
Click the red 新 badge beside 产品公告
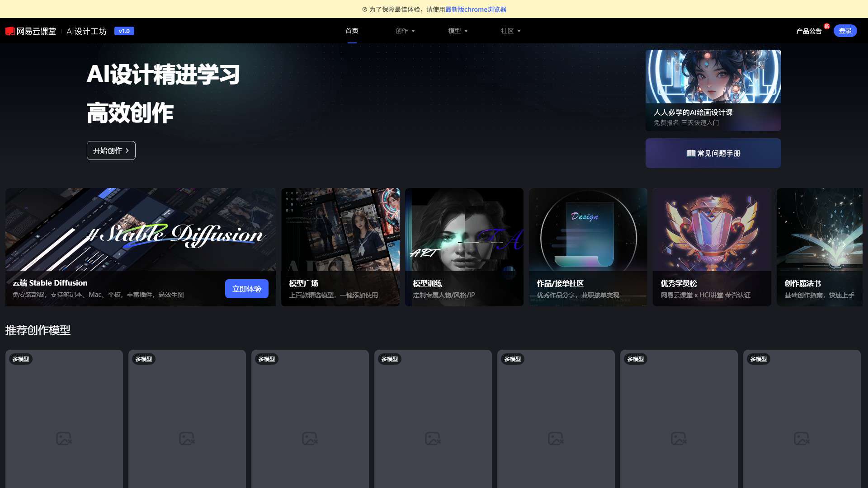pos(826,26)
